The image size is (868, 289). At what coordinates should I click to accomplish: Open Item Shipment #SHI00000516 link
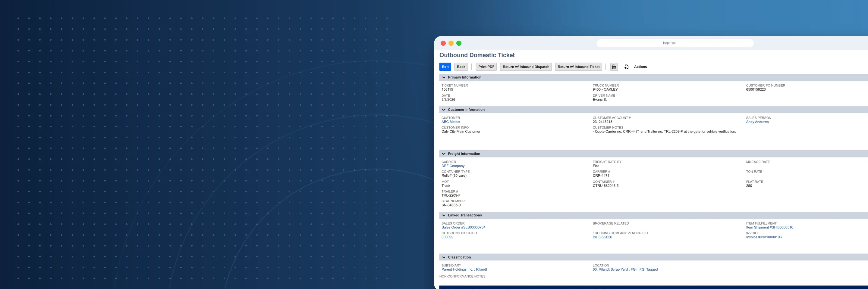(x=769, y=227)
